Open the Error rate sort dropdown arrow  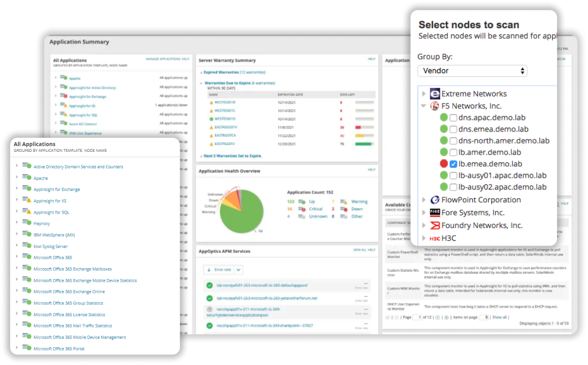(239, 270)
